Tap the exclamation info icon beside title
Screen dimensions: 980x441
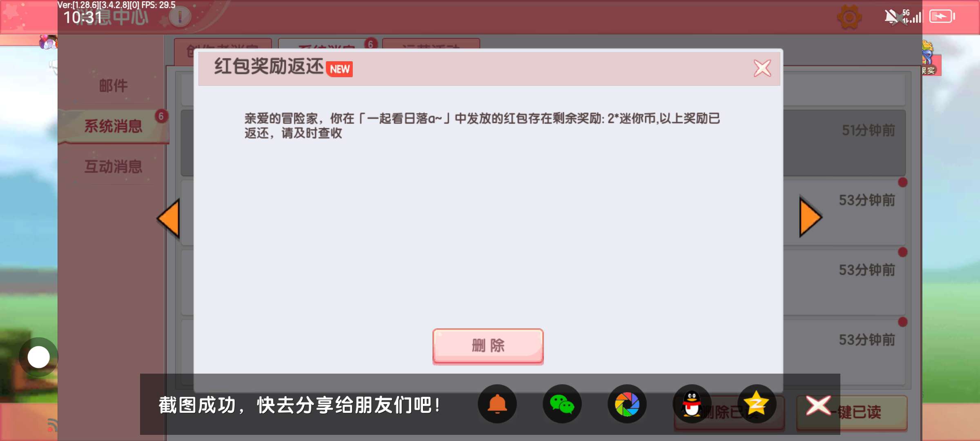180,17
